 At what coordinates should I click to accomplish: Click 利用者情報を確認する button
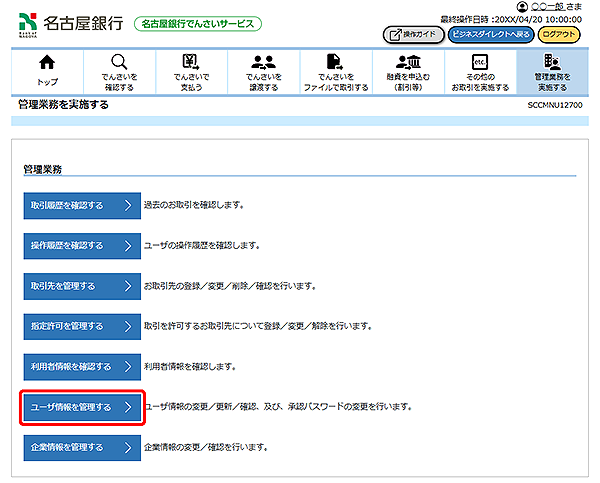[x=79, y=366]
